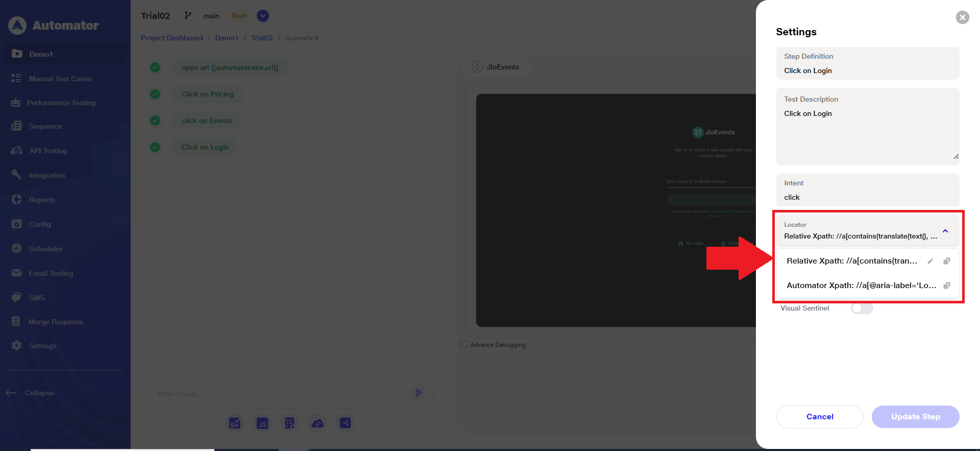Enable the Advance Debugging checkbox
The width and height of the screenshot is (980, 451).
[x=464, y=344]
